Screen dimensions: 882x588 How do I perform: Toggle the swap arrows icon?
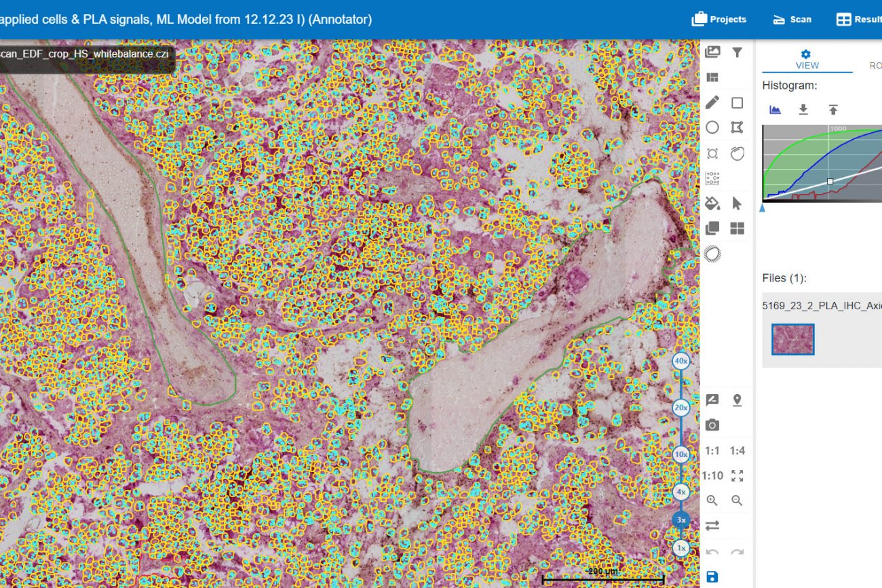click(712, 526)
